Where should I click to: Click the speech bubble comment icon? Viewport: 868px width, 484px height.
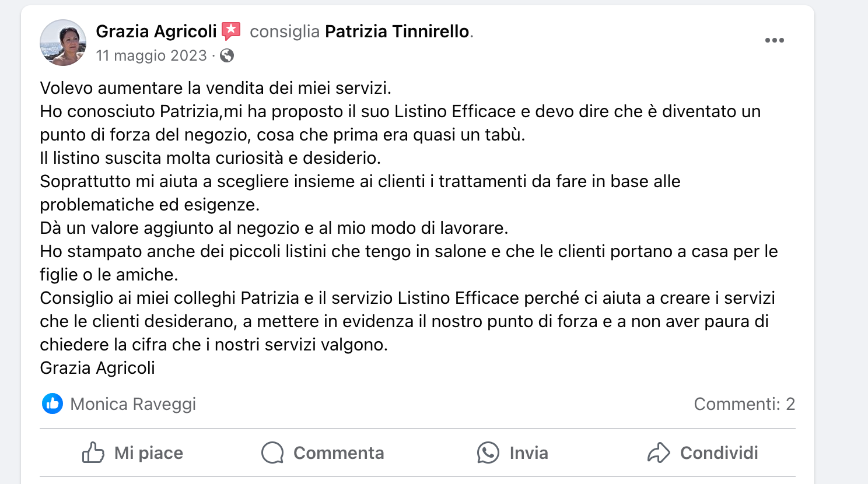click(x=272, y=453)
